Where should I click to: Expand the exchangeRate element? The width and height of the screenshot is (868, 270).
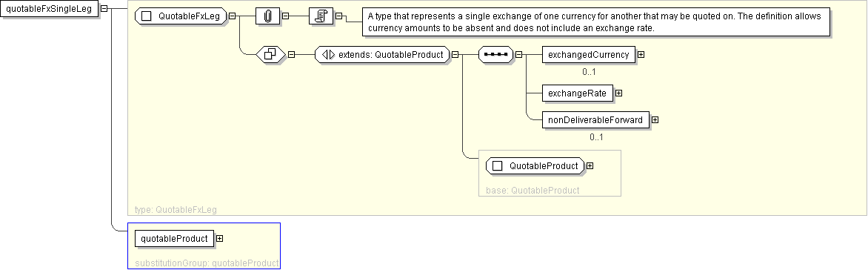[x=619, y=93]
